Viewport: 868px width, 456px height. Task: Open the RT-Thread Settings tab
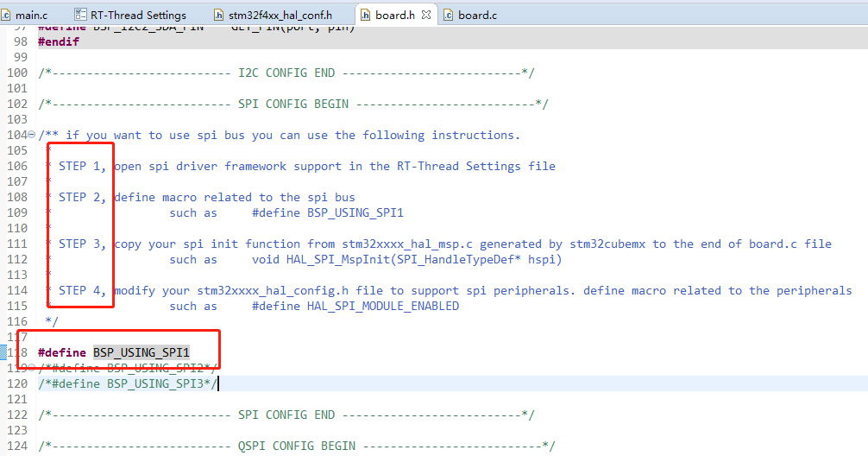[138, 15]
